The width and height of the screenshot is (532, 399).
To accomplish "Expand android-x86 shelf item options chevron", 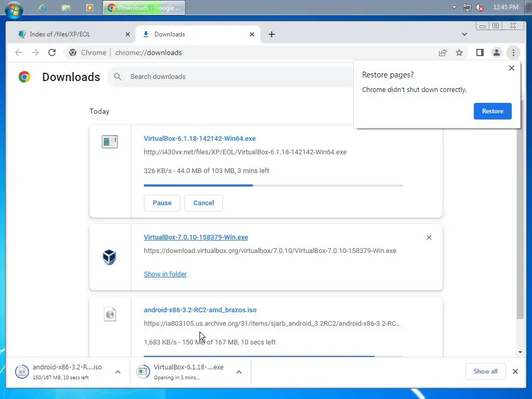I will [118, 372].
